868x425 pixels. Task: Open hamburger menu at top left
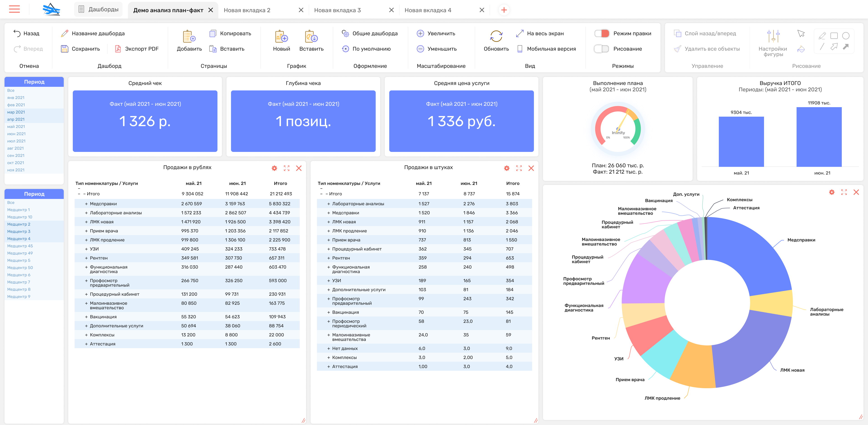point(14,9)
